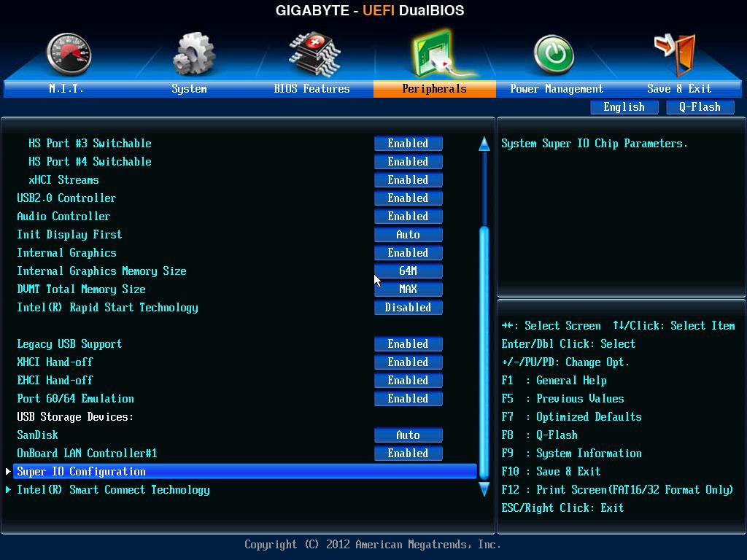Select the HS Port #4 Switchable label

coord(90,161)
